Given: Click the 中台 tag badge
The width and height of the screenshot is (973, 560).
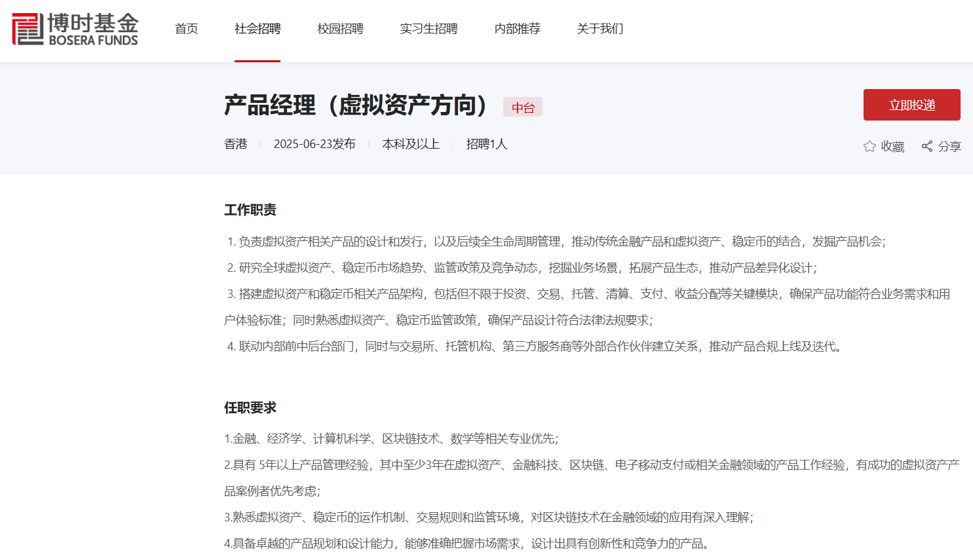Looking at the screenshot, I should tap(523, 107).
